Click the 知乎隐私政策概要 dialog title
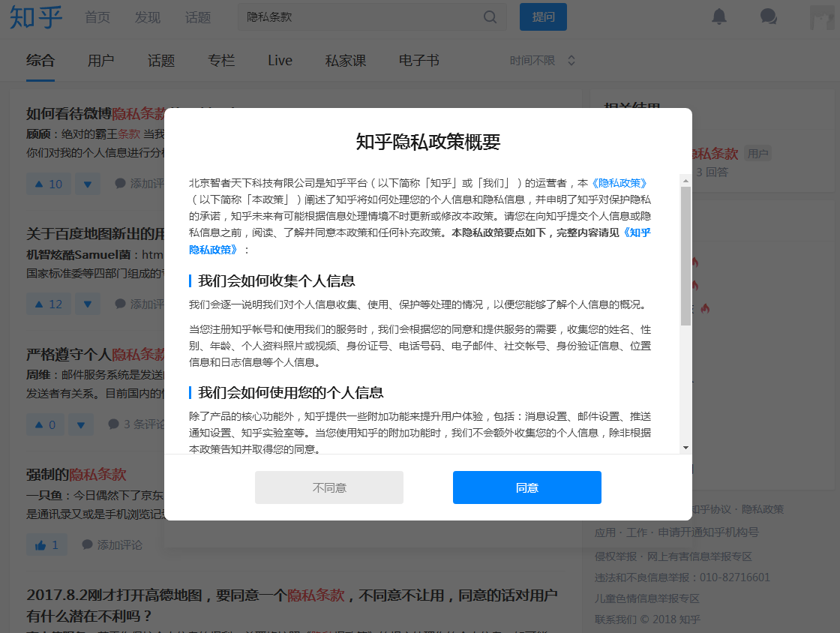This screenshot has width=840, height=633. pos(428,142)
